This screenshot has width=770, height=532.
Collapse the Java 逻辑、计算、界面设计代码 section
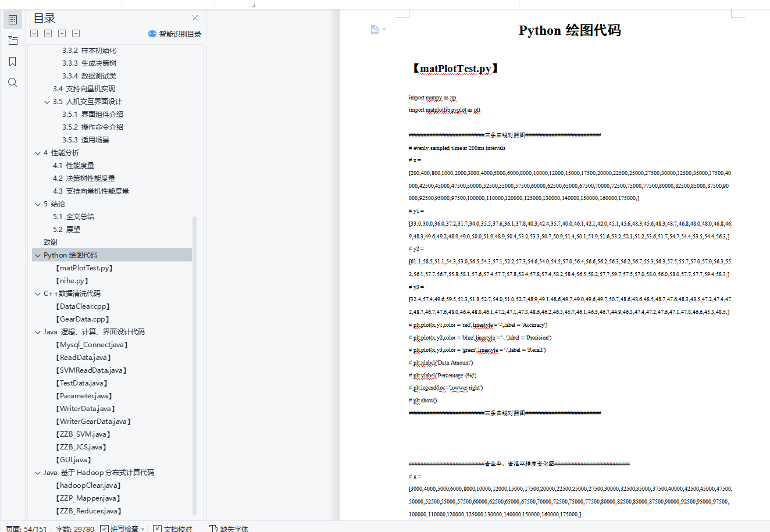click(38, 332)
